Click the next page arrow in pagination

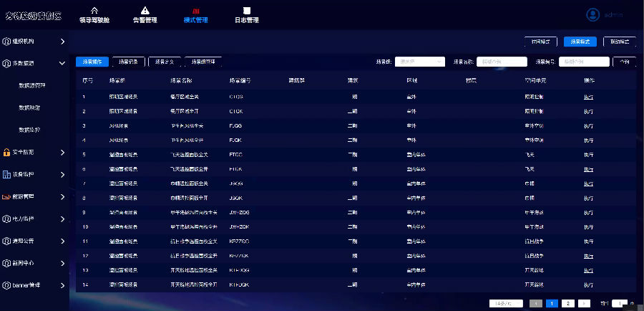pos(584,303)
